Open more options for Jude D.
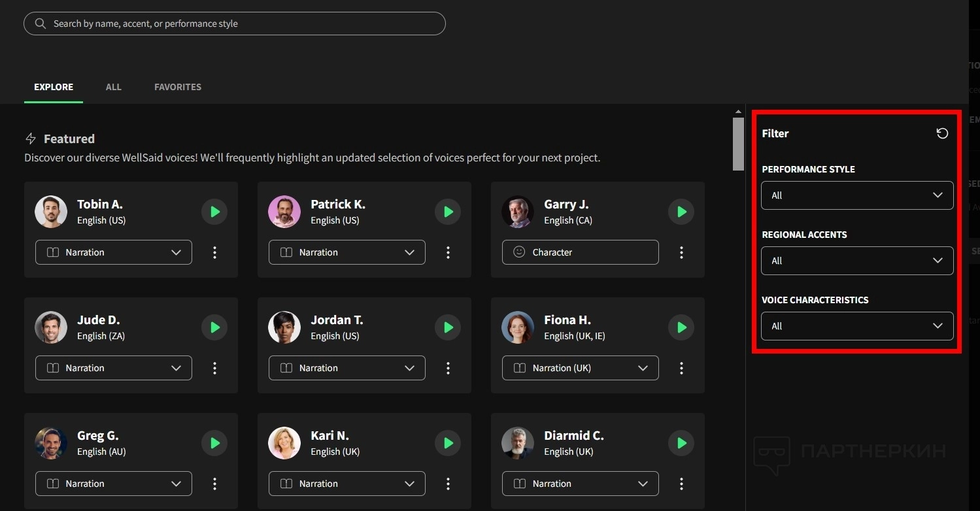980x511 pixels. (x=214, y=368)
